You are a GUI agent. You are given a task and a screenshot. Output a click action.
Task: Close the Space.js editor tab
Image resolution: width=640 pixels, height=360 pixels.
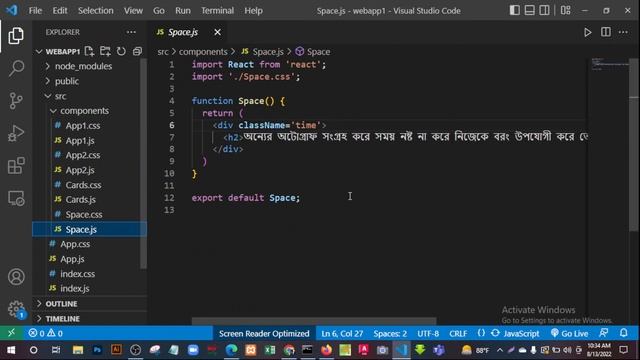218,32
